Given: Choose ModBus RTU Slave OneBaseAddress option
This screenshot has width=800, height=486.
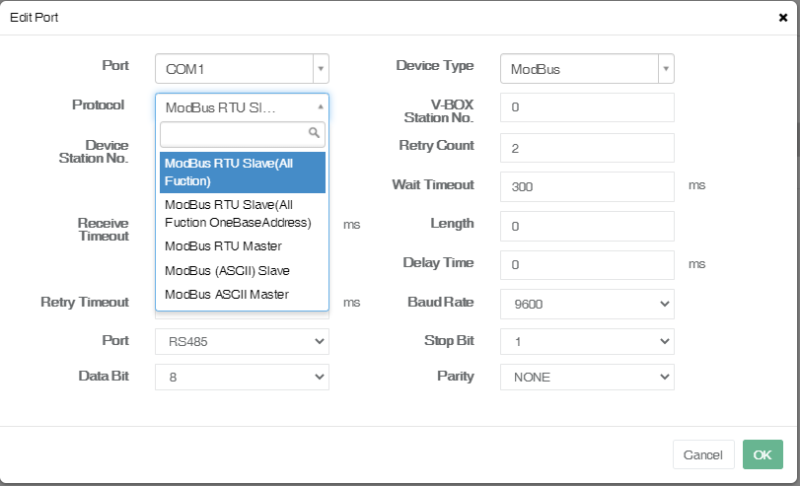Looking at the screenshot, I should pos(243,213).
